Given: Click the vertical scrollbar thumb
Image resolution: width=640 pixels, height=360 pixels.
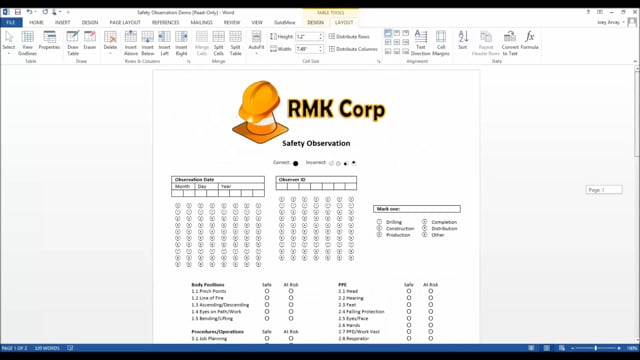Looking at the screenshot, I should point(637,114).
